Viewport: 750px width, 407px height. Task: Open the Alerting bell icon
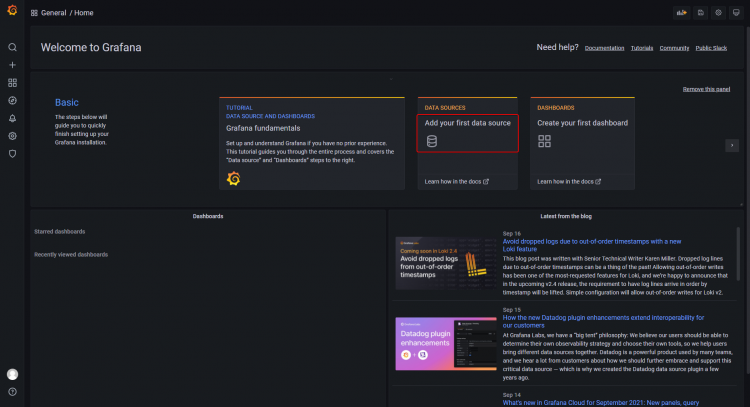[12, 118]
